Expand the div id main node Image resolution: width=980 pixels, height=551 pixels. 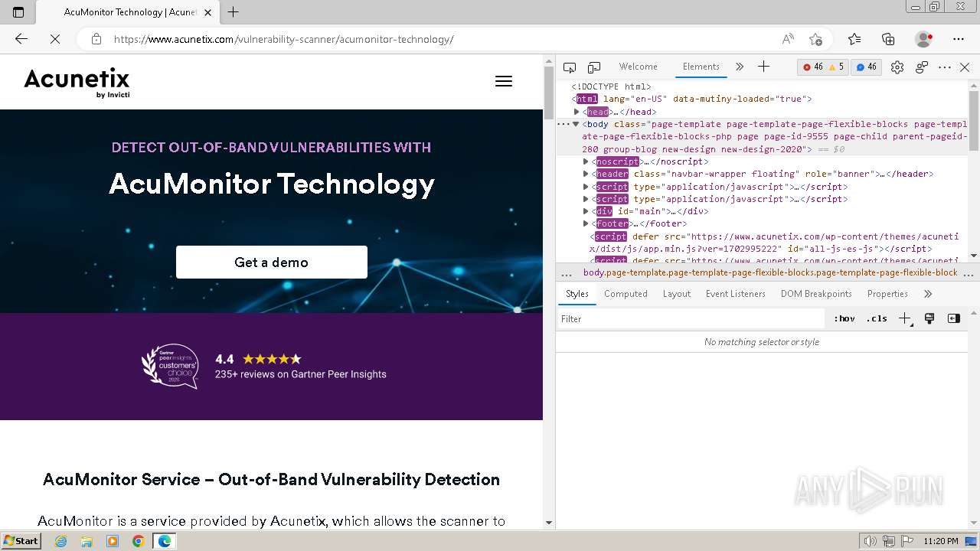point(586,211)
